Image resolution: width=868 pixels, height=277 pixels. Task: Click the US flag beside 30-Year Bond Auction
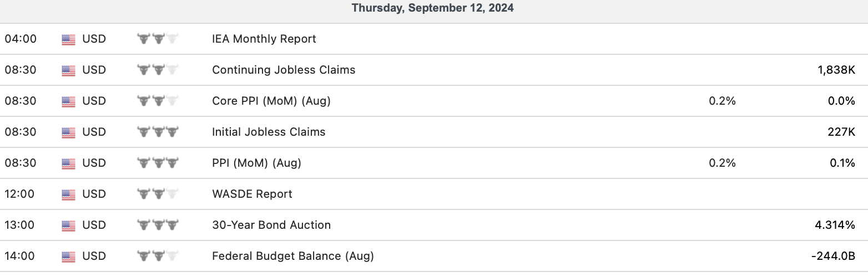[68, 225]
